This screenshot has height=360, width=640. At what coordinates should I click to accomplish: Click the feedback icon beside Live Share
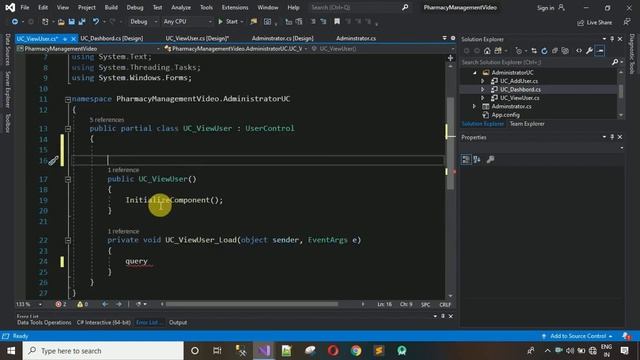(627, 22)
